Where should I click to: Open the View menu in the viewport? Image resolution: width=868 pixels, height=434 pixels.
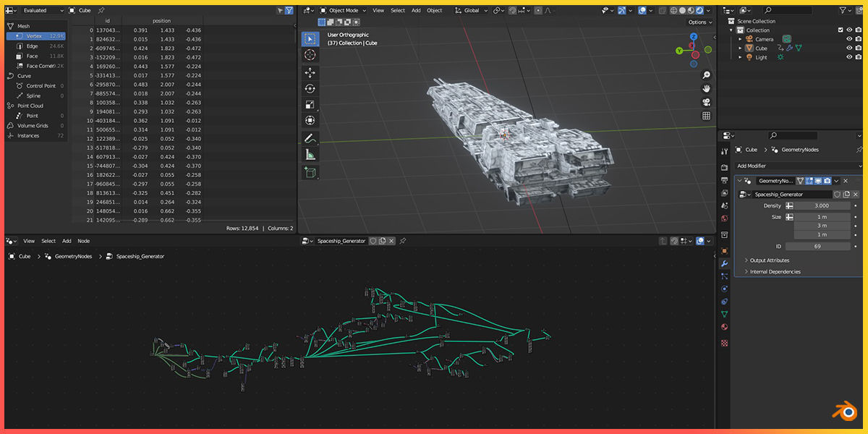pyautogui.click(x=378, y=10)
